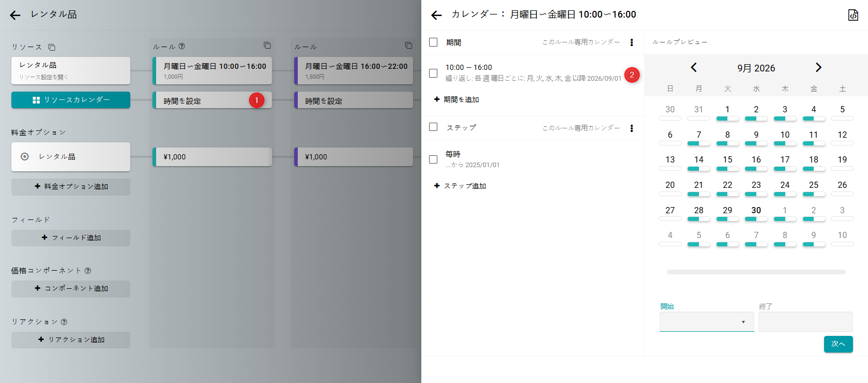
Task: Click フィールド追加 button
Action: coord(71,238)
